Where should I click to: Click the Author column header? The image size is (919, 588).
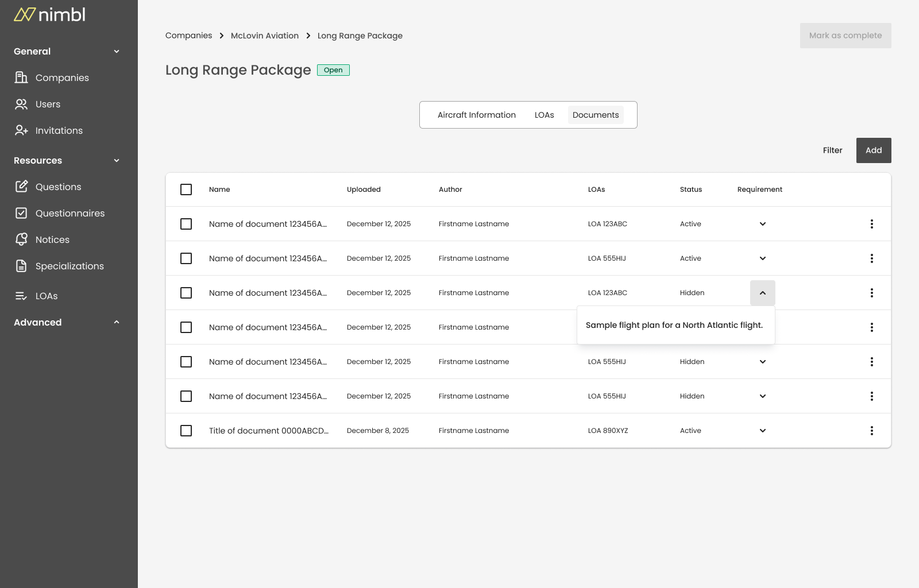click(450, 189)
